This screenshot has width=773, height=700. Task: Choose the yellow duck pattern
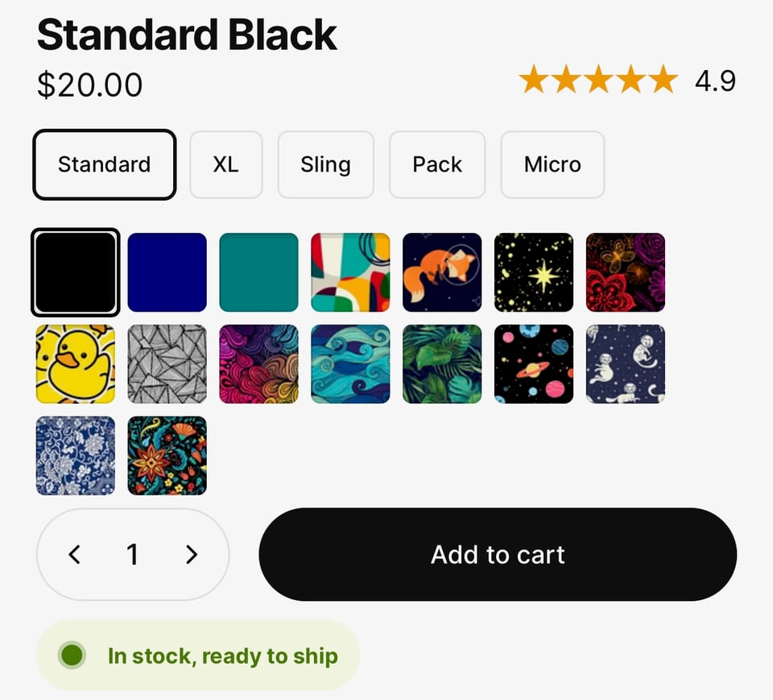(75, 365)
